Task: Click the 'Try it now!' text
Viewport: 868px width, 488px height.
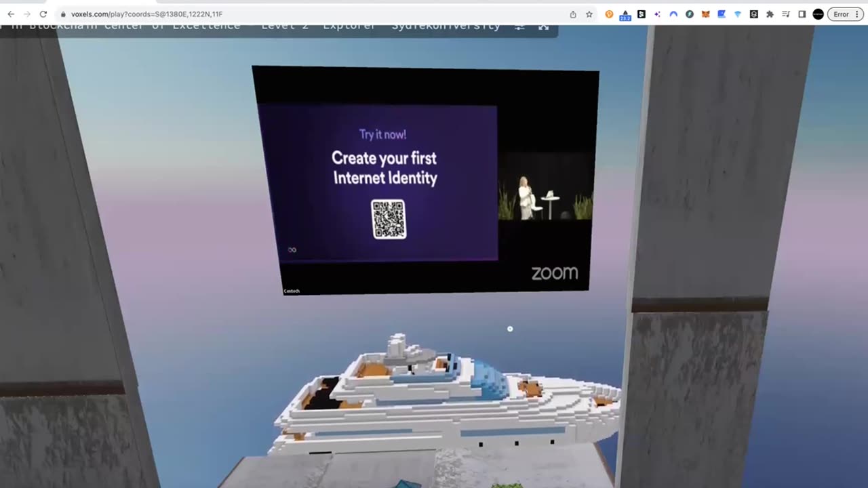Action: tap(383, 134)
